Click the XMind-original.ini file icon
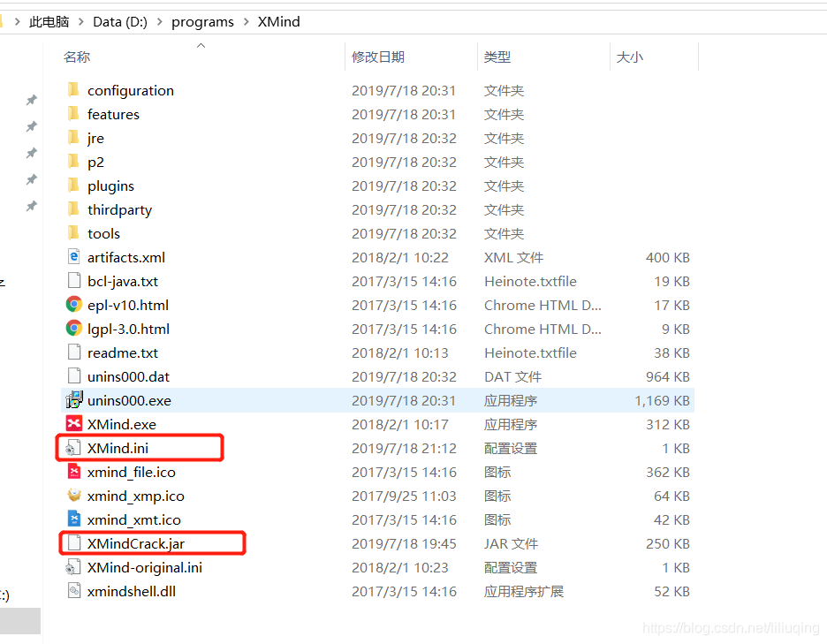The image size is (827, 644). pos(72,567)
